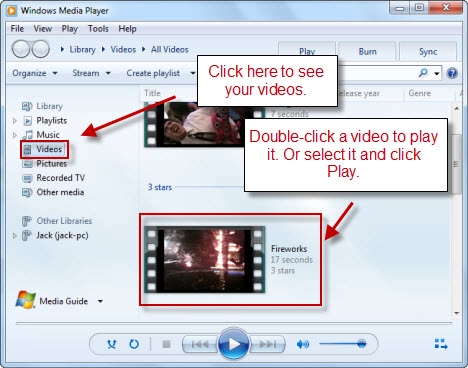Screen dimensions: 468x368
Task: Switch to the Burn tab
Action: pos(367,52)
